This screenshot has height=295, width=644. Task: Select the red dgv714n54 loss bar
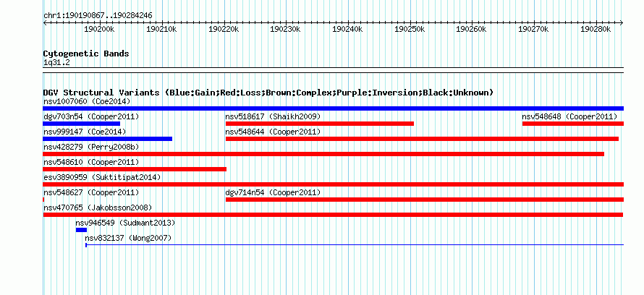[x=425, y=200]
